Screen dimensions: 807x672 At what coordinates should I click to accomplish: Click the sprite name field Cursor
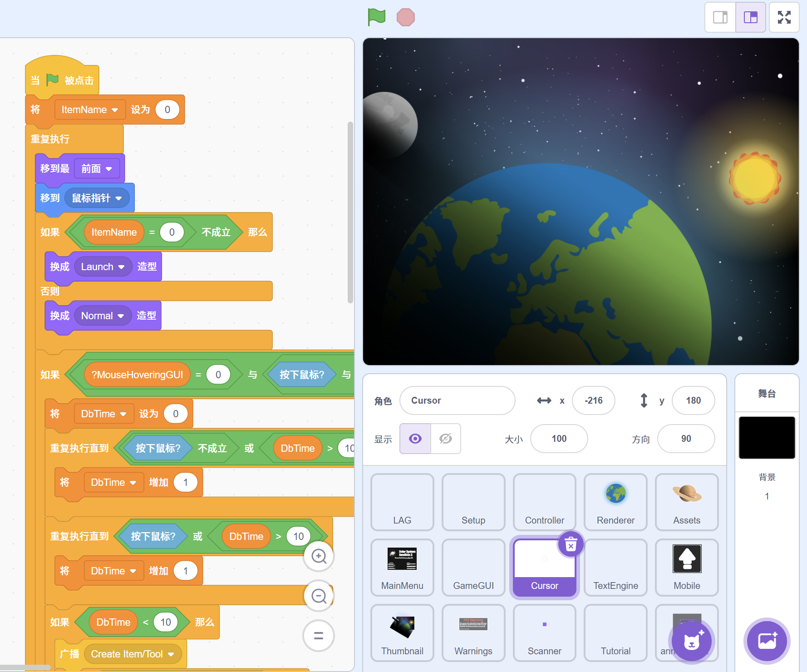pos(457,400)
